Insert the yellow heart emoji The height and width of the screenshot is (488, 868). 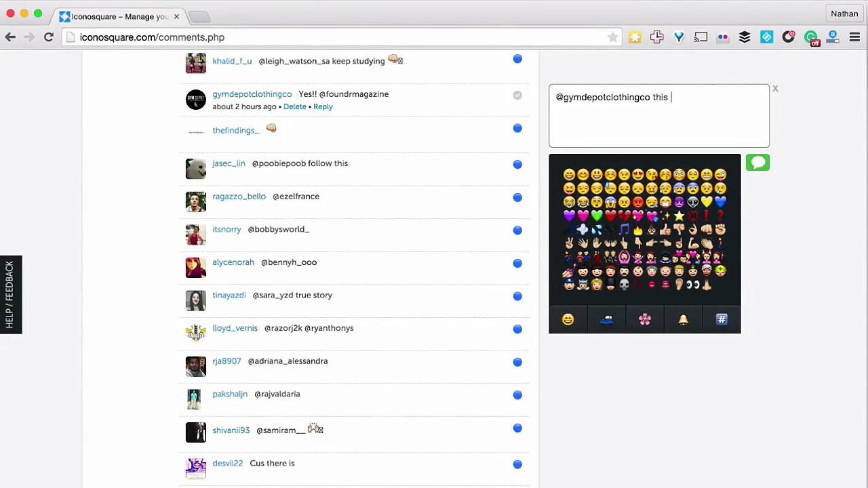coord(707,202)
